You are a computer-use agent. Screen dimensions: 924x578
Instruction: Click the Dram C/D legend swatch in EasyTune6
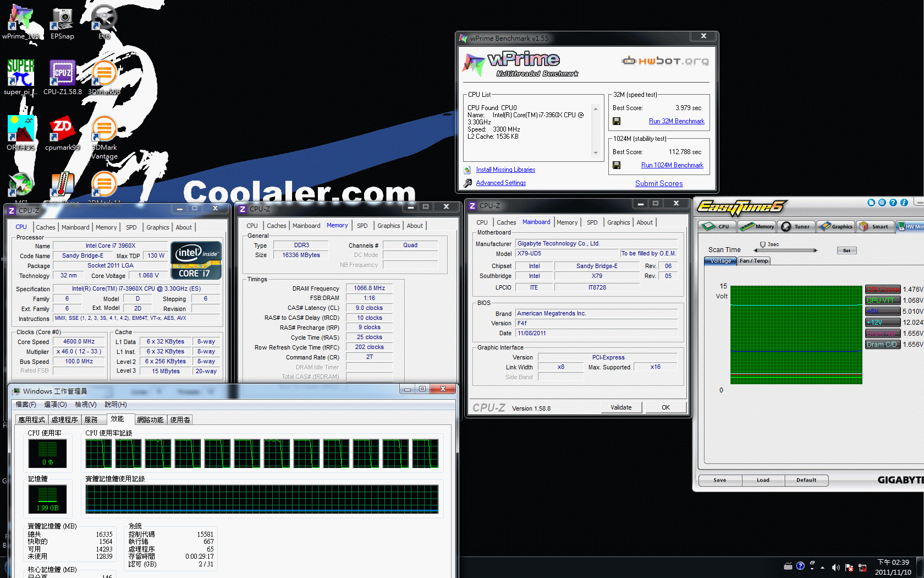pos(883,345)
